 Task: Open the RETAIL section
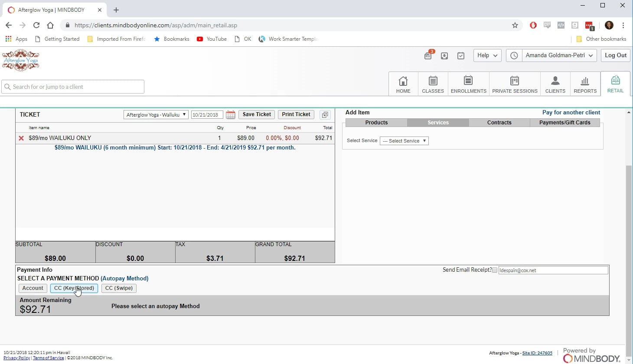[x=615, y=84]
